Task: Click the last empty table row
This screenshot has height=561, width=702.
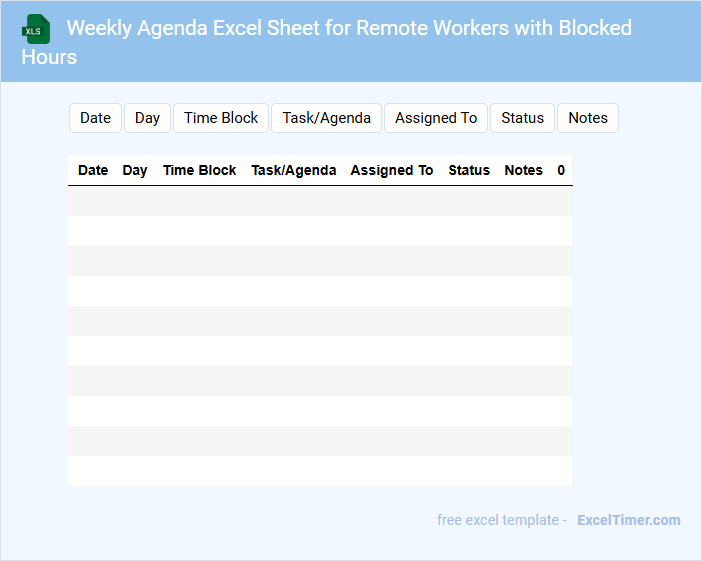Action: click(320, 471)
